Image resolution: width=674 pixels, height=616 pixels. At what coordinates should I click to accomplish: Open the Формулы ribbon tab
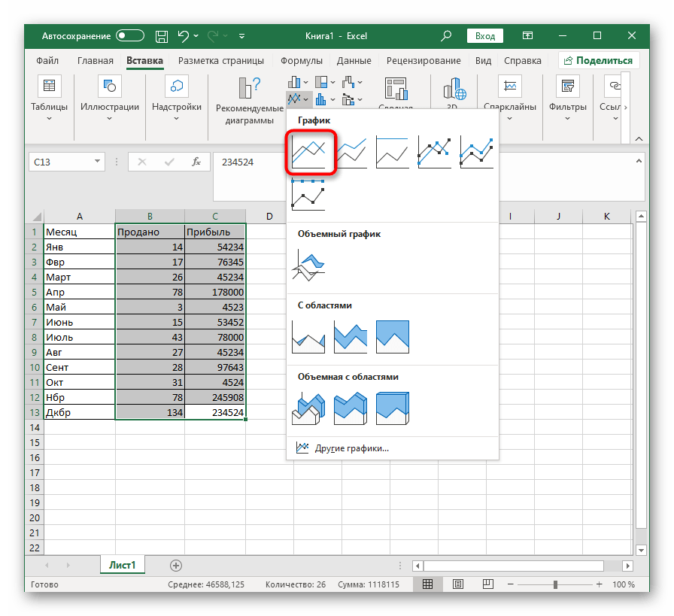pyautogui.click(x=302, y=61)
